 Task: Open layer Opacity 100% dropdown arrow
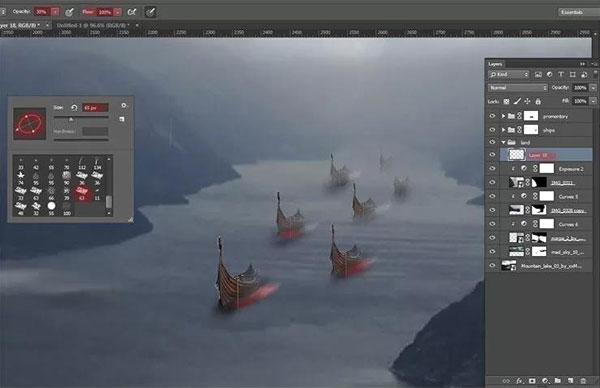(593, 88)
